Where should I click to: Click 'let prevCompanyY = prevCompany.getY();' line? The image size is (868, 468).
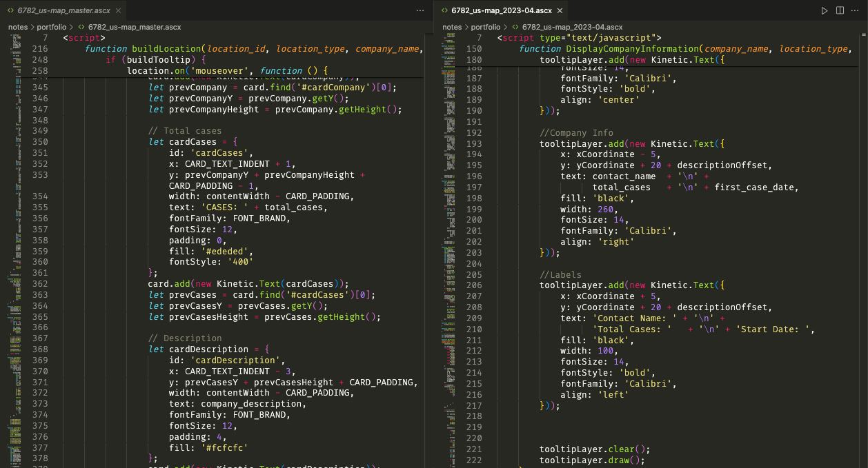(x=248, y=99)
